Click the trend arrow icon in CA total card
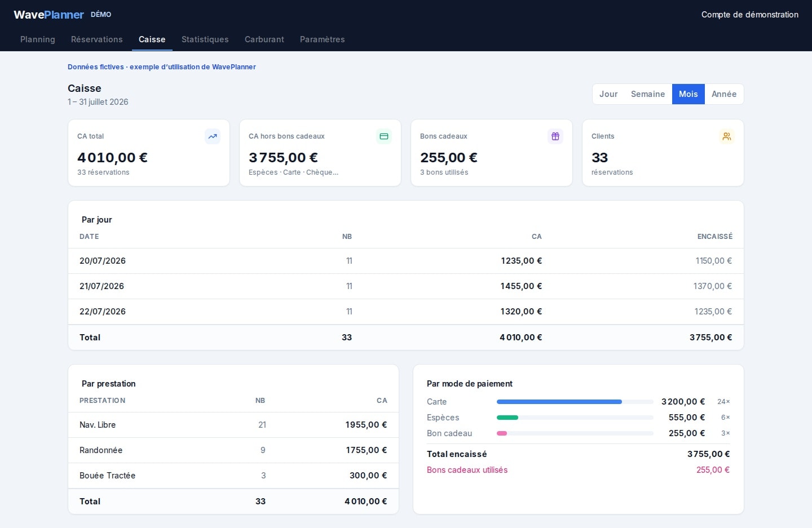The image size is (812, 528). click(x=213, y=136)
